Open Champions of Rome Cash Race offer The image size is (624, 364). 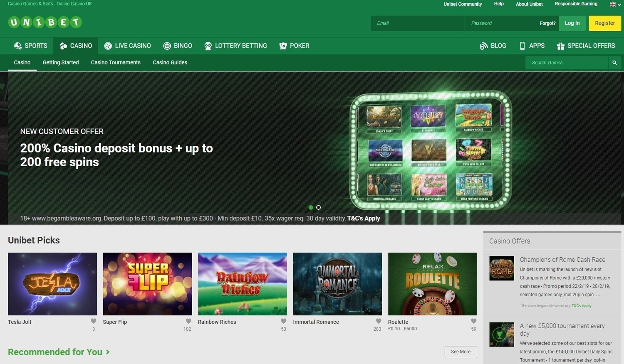coord(562,260)
